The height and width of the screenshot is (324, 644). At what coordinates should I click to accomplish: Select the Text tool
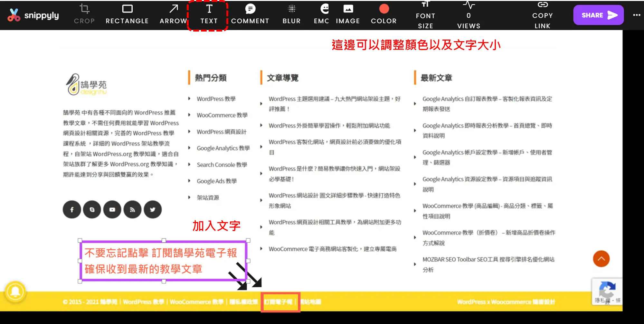point(209,14)
